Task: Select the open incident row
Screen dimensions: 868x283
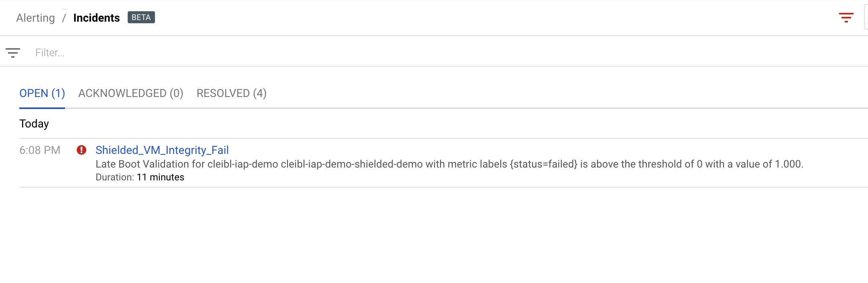Action: [x=401, y=164]
